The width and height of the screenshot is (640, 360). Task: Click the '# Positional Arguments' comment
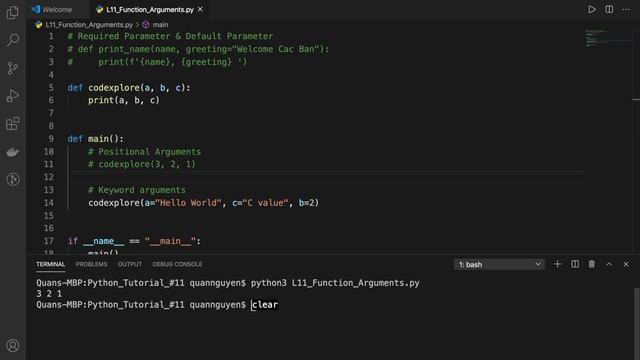144,152
